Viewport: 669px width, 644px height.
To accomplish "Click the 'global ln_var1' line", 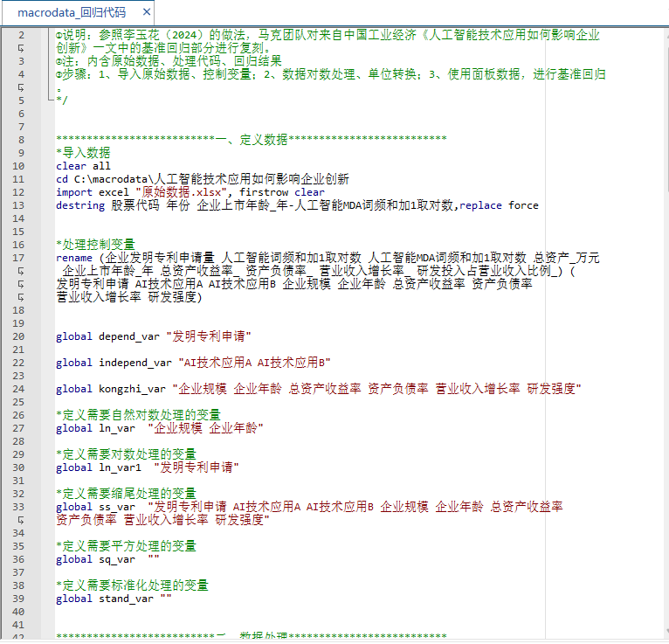I will tap(148, 467).
